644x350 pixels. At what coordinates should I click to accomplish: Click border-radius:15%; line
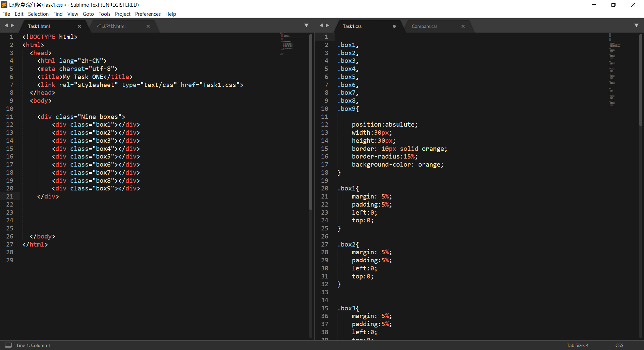pos(385,157)
